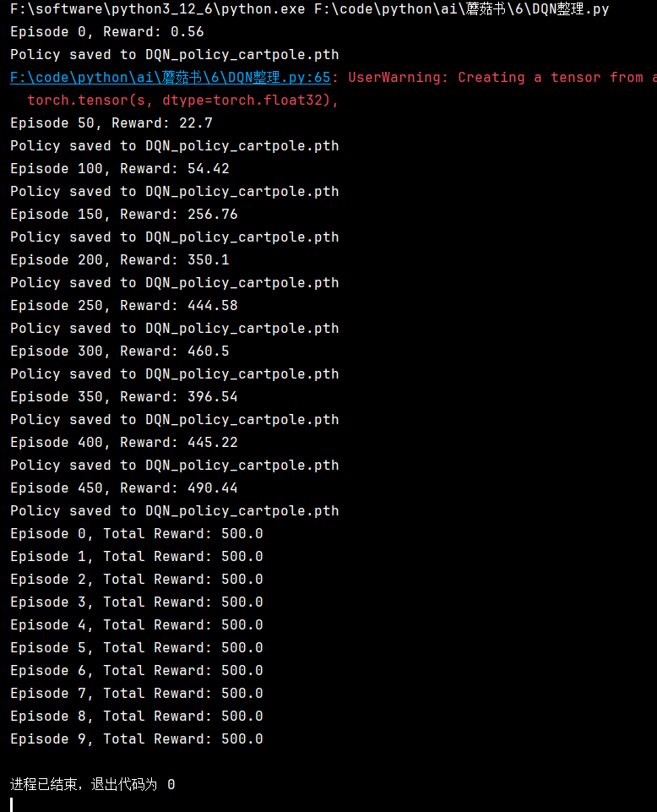
Task: Click the Episode 450, Reward: 490.44 line
Action: pos(124,488)
